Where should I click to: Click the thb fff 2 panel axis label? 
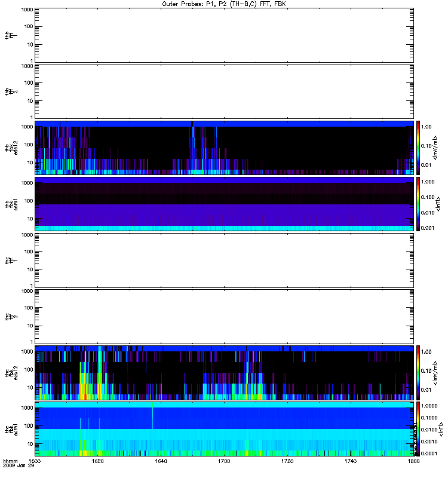click(x=11, y=92)
